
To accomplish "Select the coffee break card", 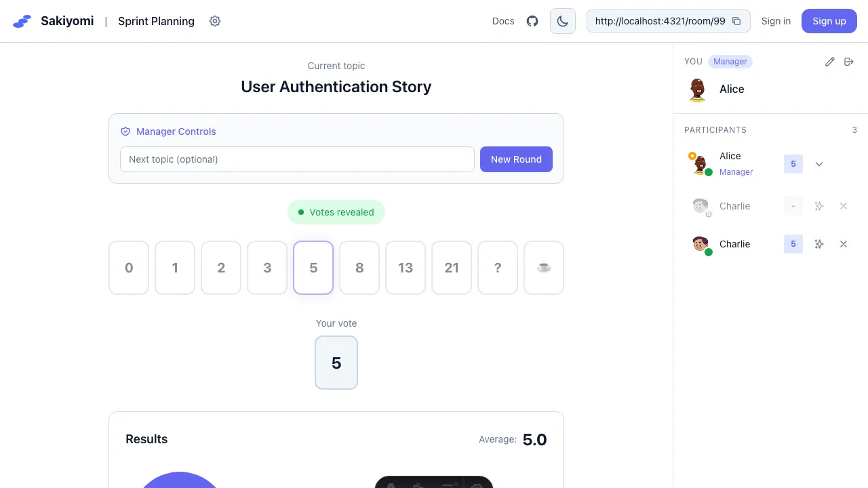I will click(544, 268).
